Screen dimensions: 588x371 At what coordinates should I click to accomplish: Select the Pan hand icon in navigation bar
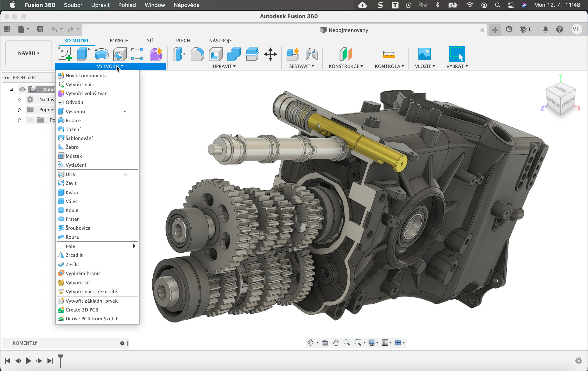coord(336,342)
